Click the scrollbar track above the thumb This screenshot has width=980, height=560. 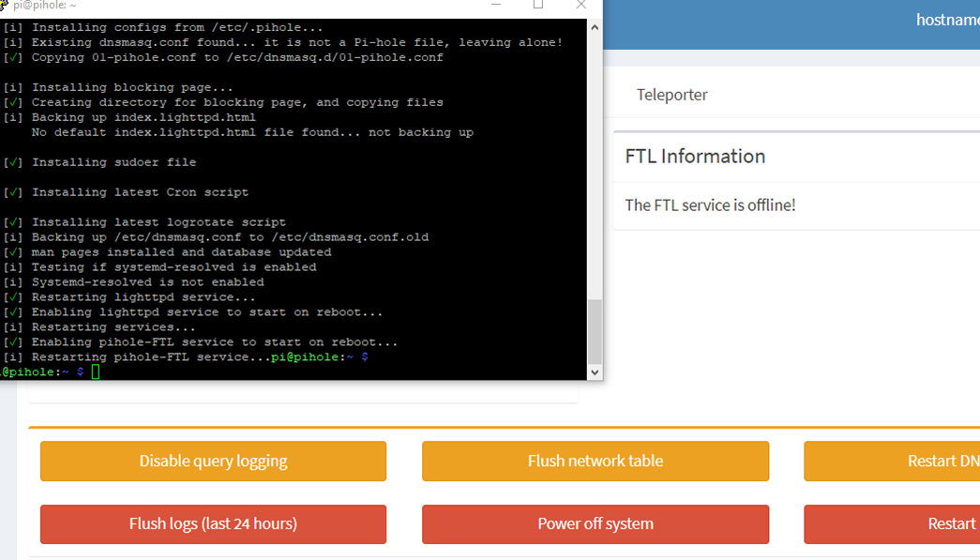click(595, 166)
